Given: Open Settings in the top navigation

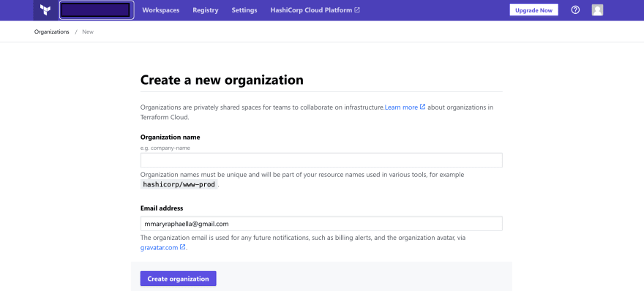Looking at the screenshot, I should pos(244,10).
